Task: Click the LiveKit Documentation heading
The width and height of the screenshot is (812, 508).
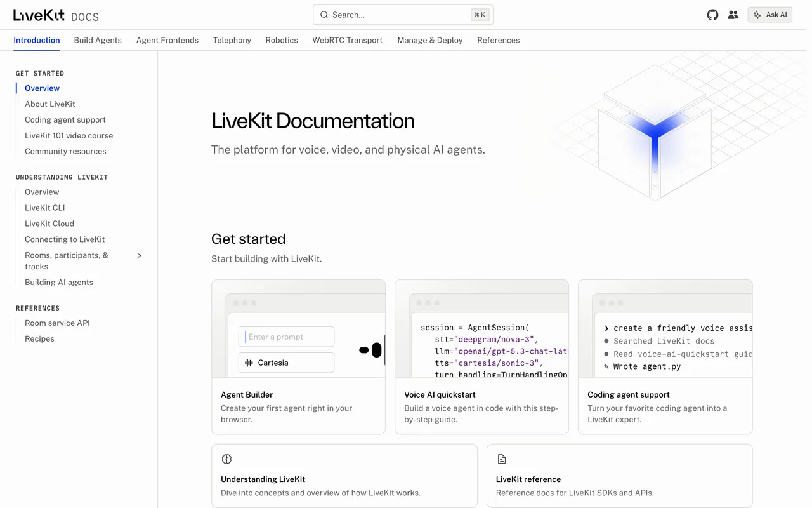Action: (x=313, y=121)
